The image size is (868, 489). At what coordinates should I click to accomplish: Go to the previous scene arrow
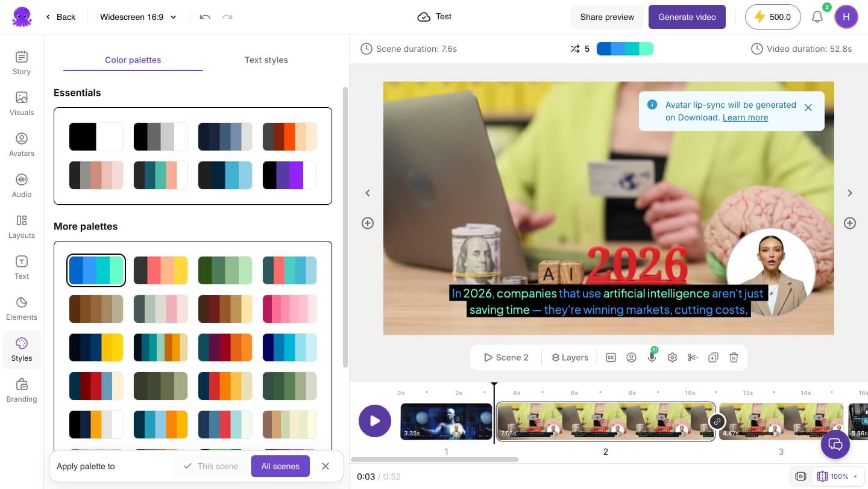pos(368,193)
